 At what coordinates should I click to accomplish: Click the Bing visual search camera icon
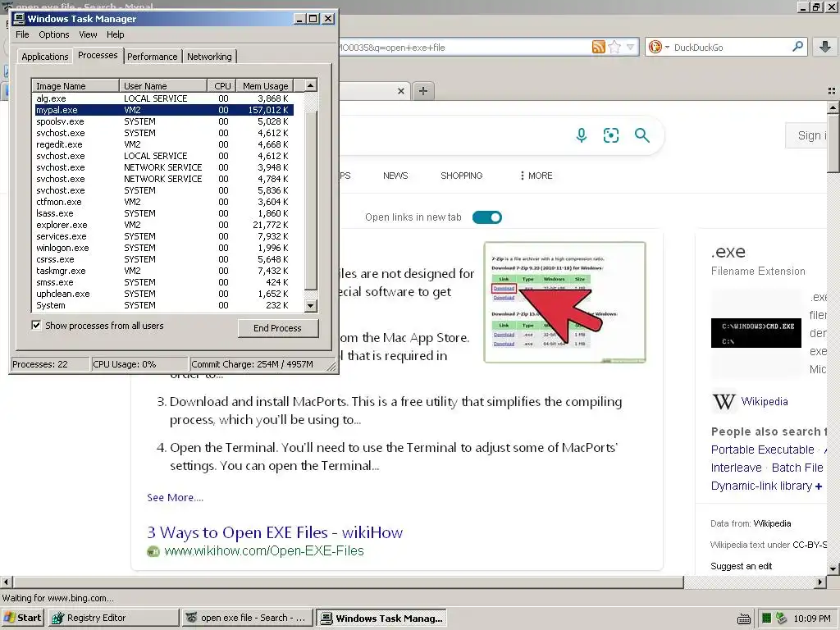[x=610, y=135]
